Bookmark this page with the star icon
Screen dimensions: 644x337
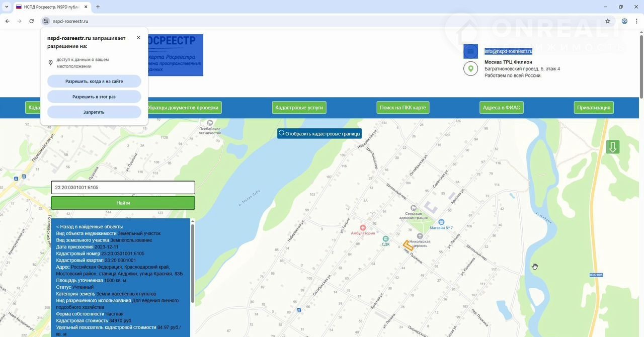608,21
